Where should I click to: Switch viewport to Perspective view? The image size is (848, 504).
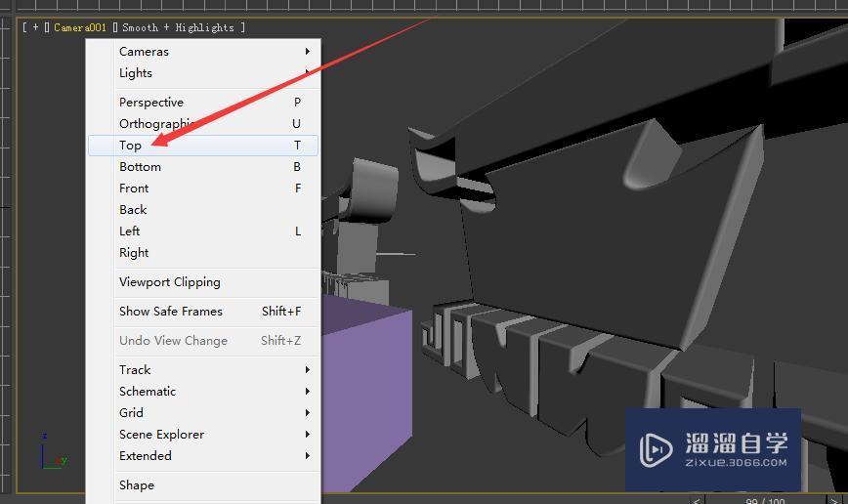point(203,103)
